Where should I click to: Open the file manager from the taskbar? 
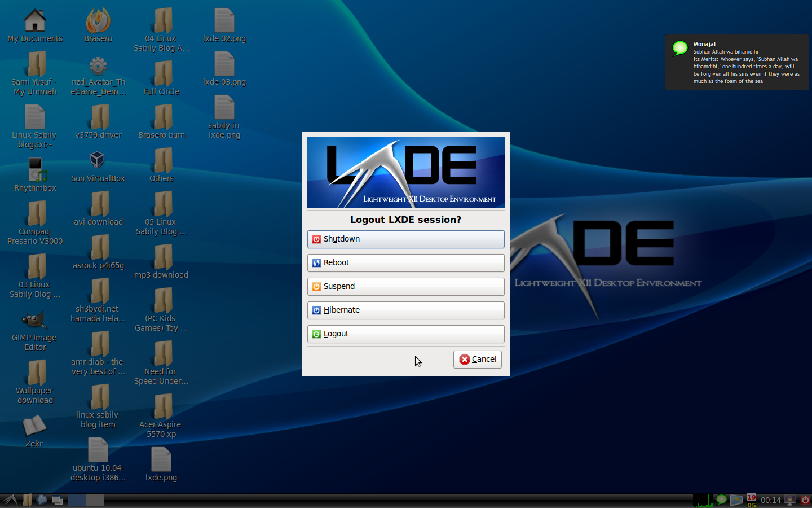27,500
